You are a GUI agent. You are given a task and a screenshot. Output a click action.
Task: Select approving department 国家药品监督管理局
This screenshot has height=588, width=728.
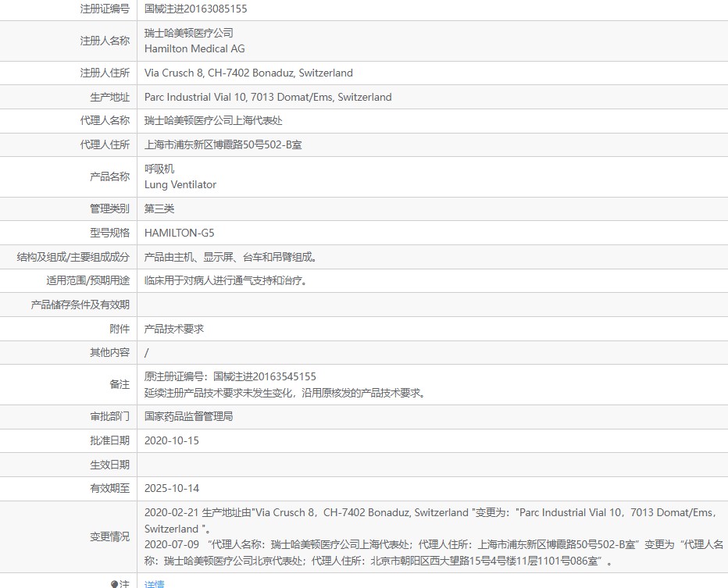(x=188, y=417)
